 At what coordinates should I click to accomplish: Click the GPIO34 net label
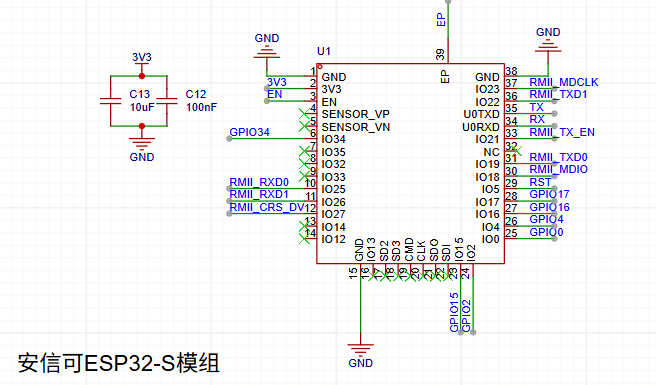[250, 132]
